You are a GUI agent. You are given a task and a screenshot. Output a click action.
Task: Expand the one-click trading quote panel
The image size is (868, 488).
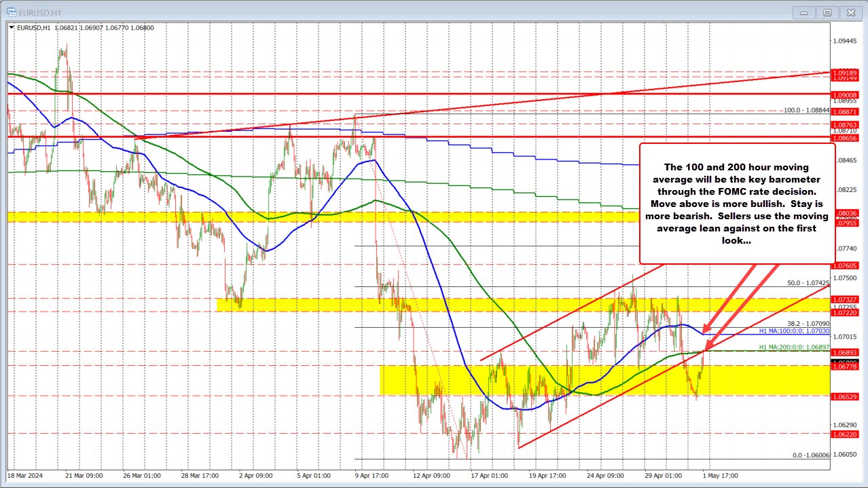(10, 27)
